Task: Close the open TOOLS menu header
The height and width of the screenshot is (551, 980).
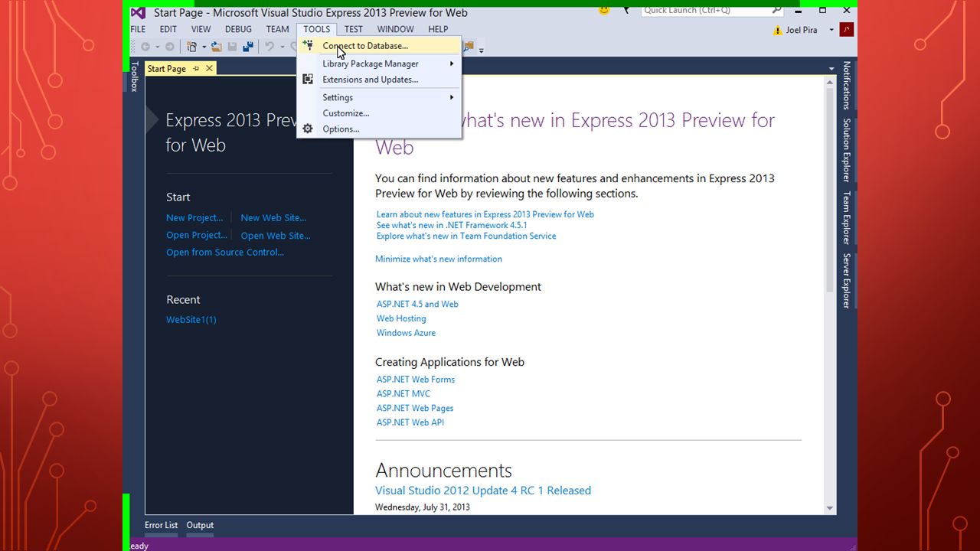Action: coord(316,29)
